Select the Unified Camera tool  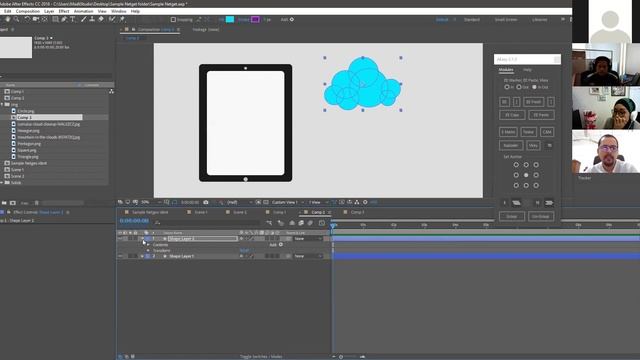[x=36, y=19]
